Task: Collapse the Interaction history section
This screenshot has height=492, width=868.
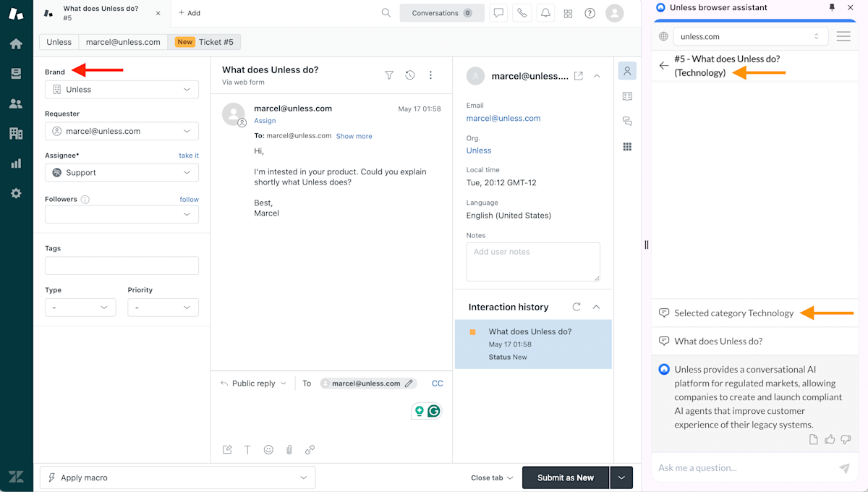Action: point(597,307)
